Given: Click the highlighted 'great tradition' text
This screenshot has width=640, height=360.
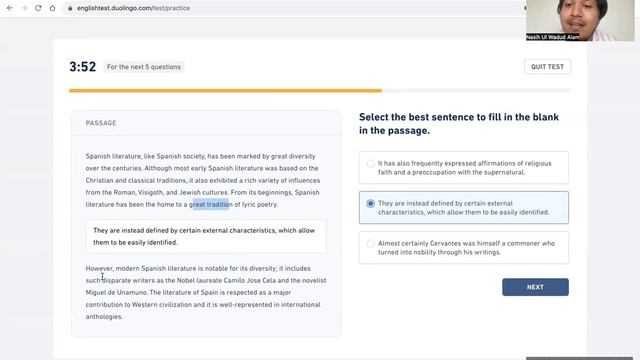Looking at the screenshot, I should (211, 204).
